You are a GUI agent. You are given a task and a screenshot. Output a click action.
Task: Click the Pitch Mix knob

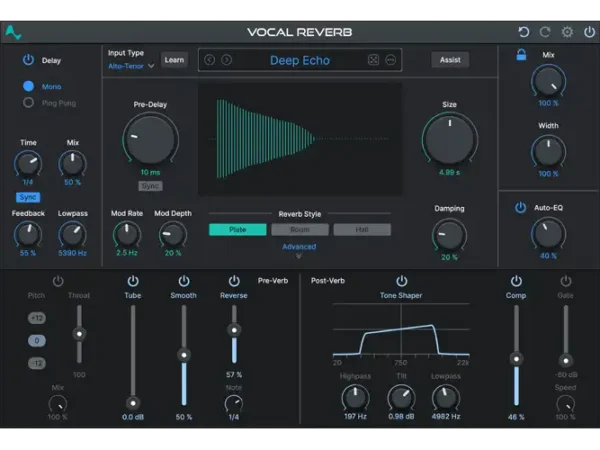pos(58,404)
